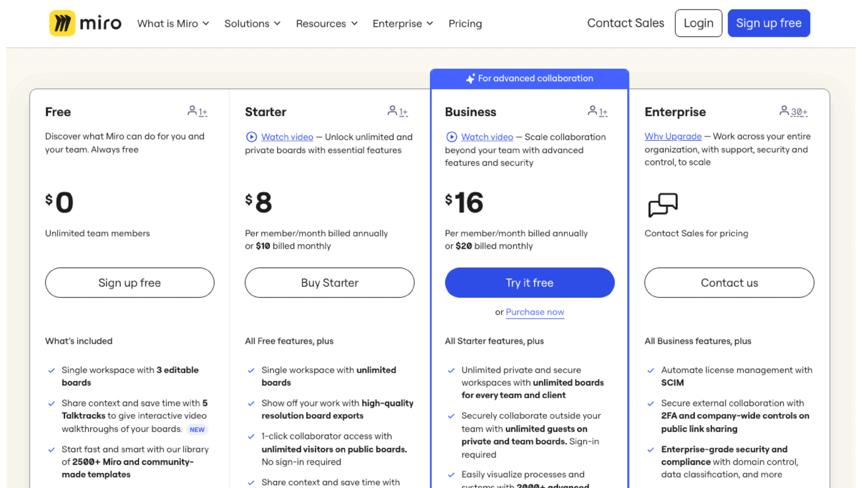Click the Enterprise chat bubbles icon
Screen dimensions: 868x488
click(662, 205)
